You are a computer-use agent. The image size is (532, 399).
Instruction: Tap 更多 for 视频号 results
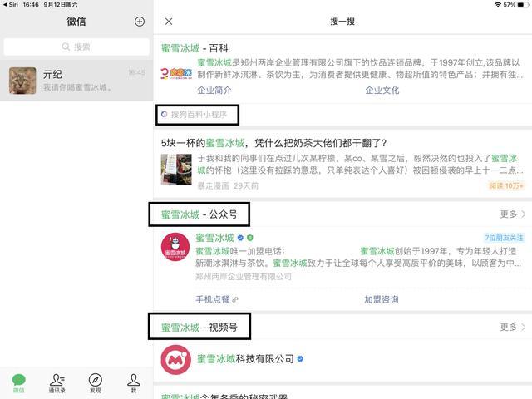tap(513, 327)
